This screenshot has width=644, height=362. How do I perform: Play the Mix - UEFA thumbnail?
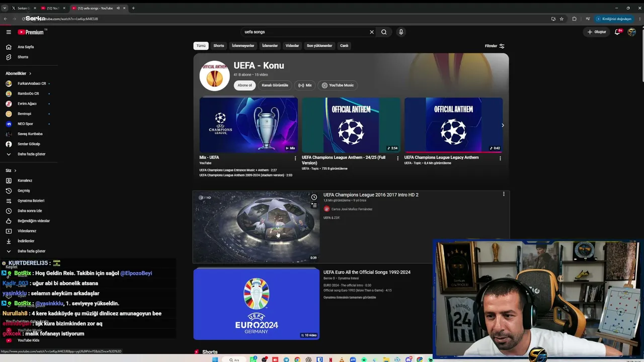click(249, 125)
